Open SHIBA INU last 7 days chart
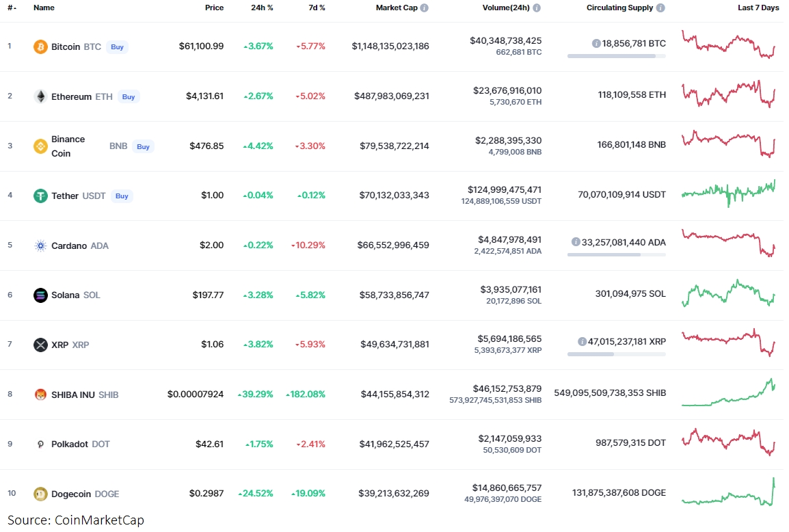The width and height of the screenshot is (789, 532). point(728,393)
